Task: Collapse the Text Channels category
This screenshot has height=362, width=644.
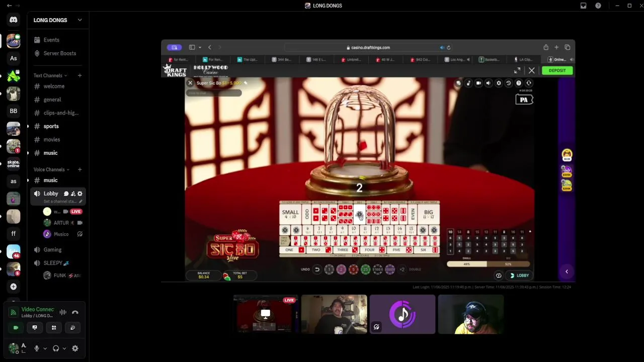Action: point(50,75)
